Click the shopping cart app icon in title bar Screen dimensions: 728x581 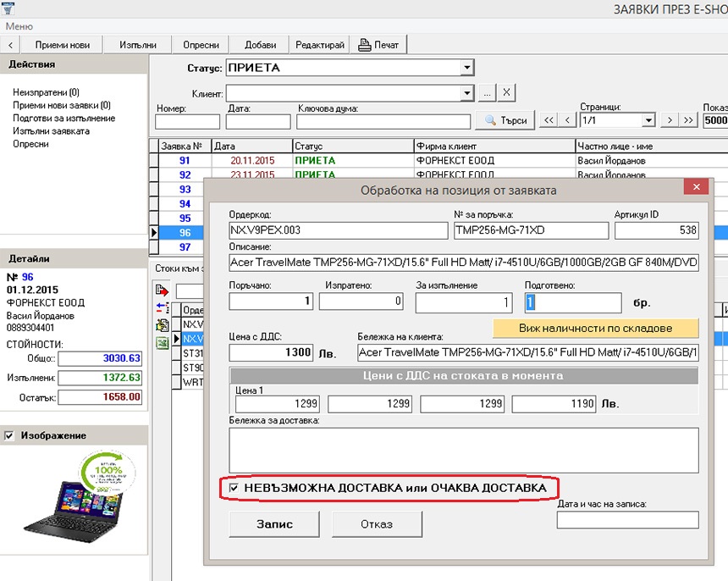click(8, 8)
